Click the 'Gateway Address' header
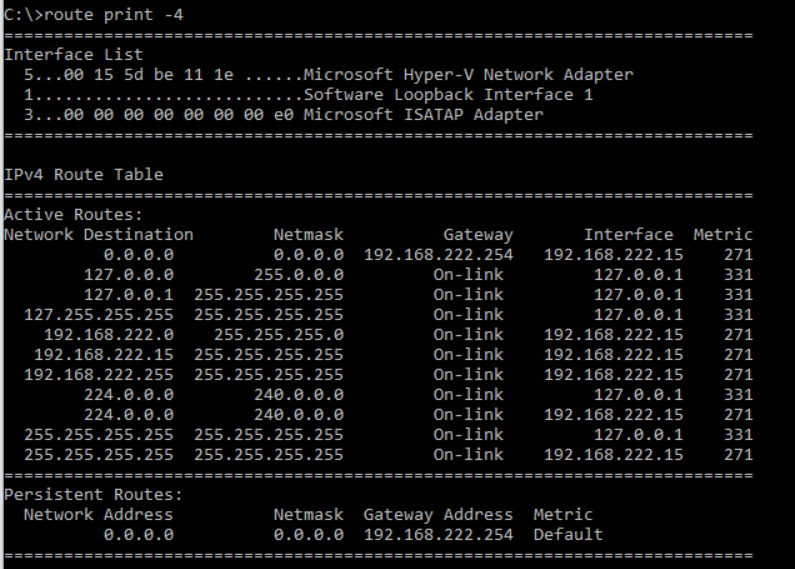 pos(439,515)
